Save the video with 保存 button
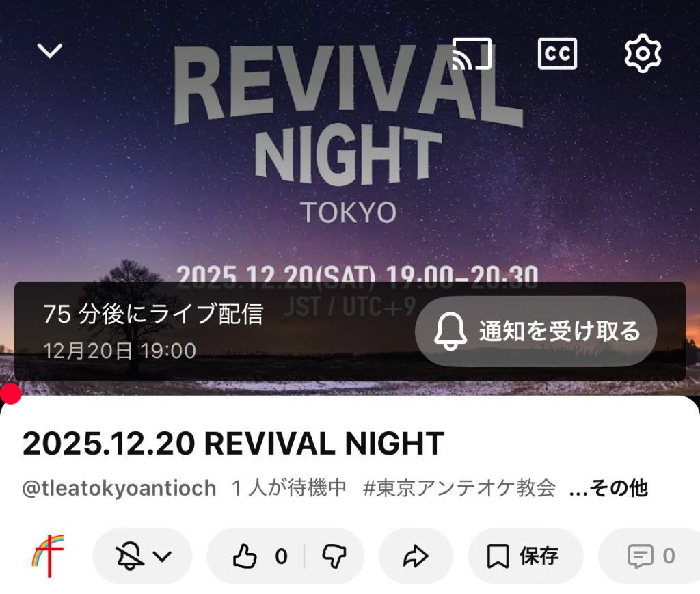 [x=526, y=556]
